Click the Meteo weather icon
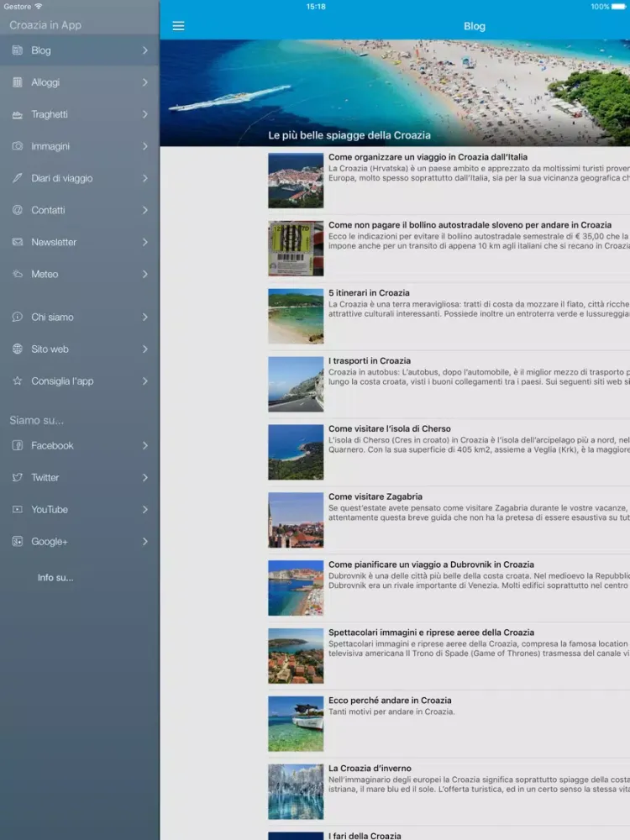 coord(18,275)
